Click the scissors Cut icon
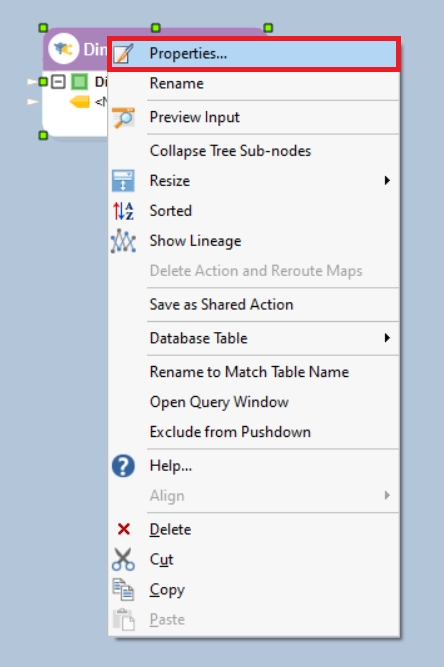The image size is (444, 667). (x=123, y=559)
